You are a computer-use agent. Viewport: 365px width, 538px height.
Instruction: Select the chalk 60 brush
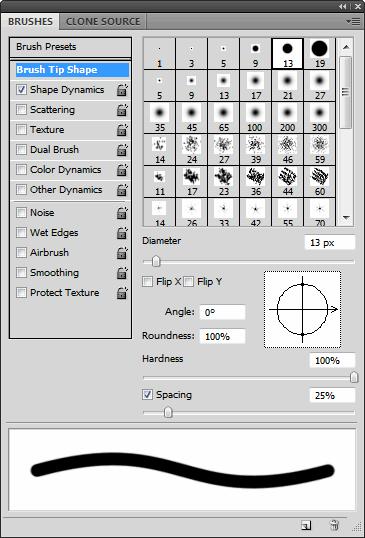(319, 182)
